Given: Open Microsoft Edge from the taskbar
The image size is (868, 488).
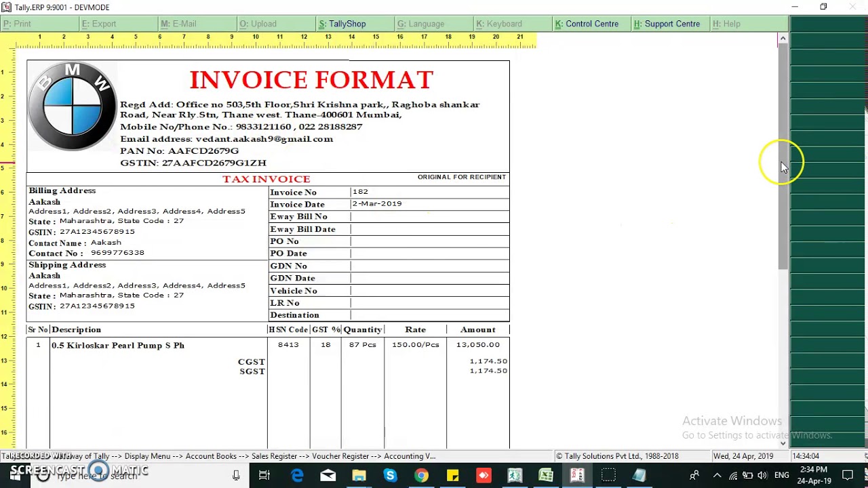Looking at the screenshot, I should point(297,475).
